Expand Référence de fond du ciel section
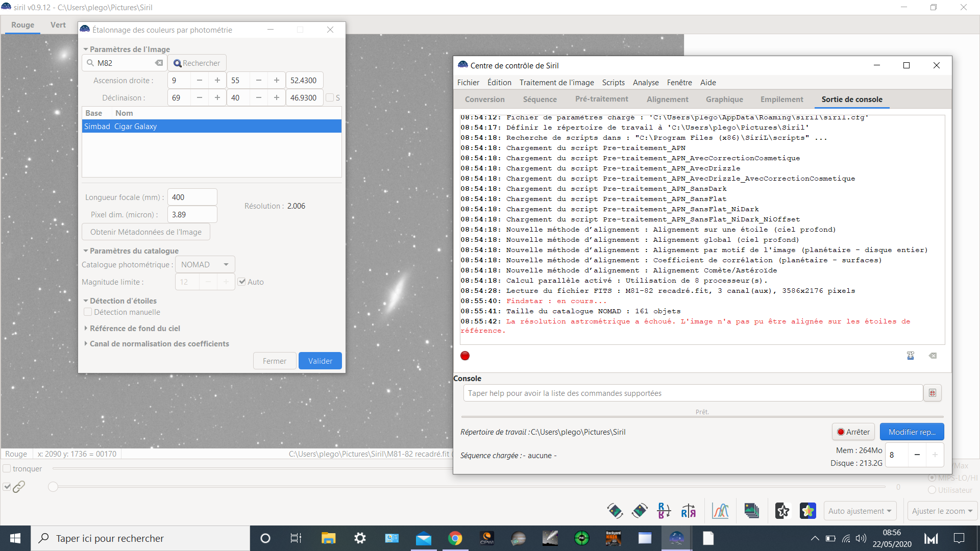The image size is (980, 551). (135, 328)
